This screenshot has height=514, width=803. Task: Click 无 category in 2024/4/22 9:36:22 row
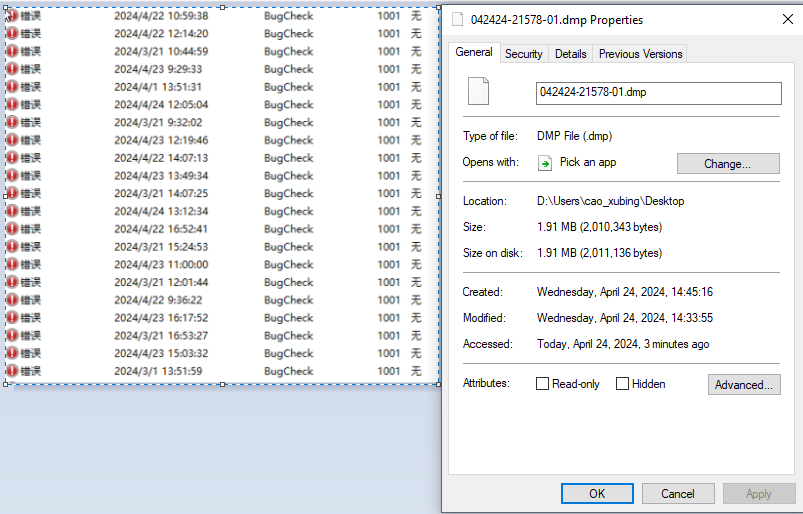[416, 299]
